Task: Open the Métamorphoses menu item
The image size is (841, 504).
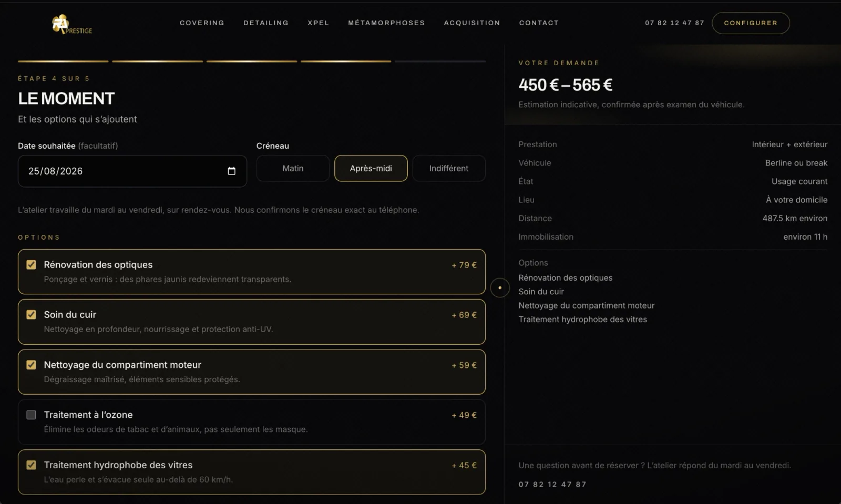Action: click(386, 23)
